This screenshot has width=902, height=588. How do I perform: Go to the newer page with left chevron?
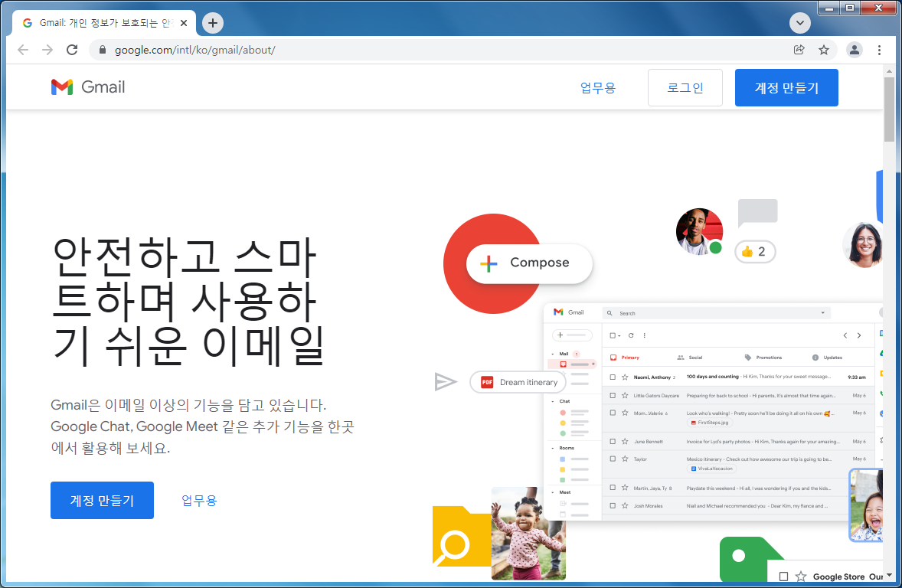845,335
